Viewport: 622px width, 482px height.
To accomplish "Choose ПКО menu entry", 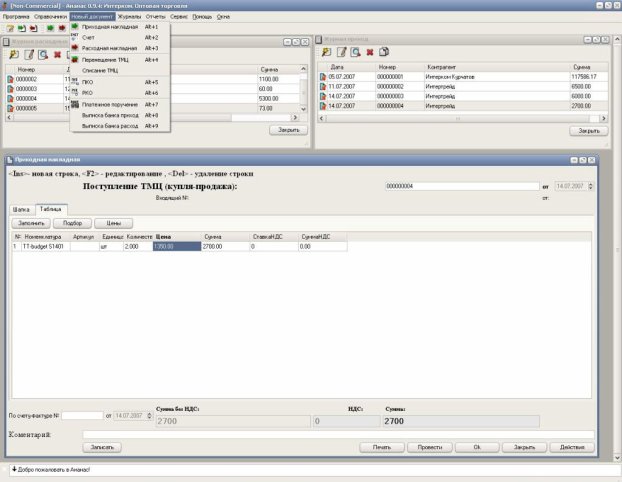I will pyautogui.click(x=120, y=82).
